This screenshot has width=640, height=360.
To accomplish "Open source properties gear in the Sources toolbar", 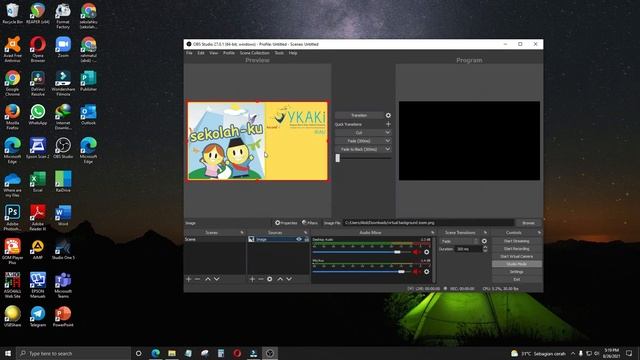I will [269, 279].
